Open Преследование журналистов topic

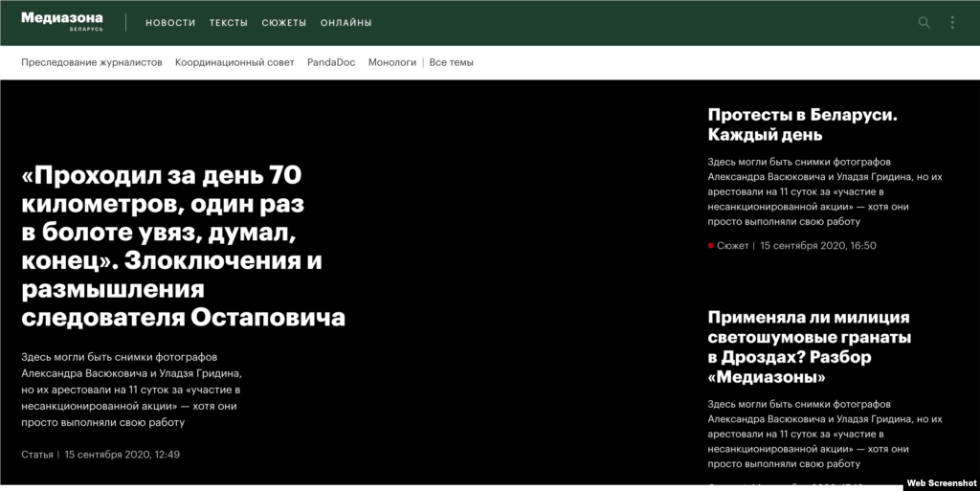coord(92,62)
